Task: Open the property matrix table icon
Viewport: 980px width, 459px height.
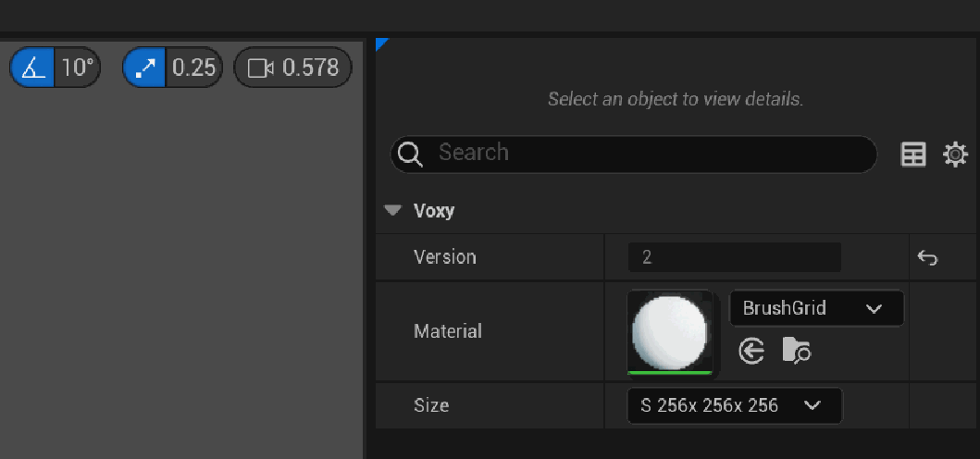Action: [x=913, y=155]
